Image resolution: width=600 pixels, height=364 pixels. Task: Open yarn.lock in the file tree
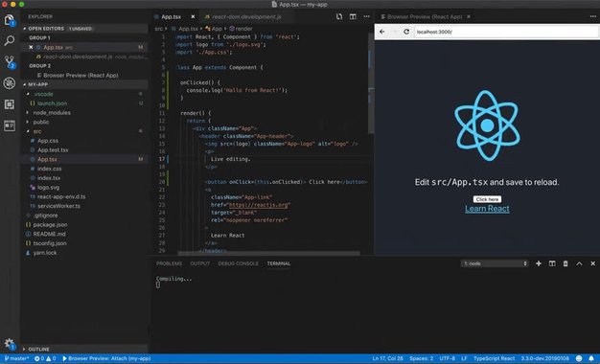click(45, 253)
